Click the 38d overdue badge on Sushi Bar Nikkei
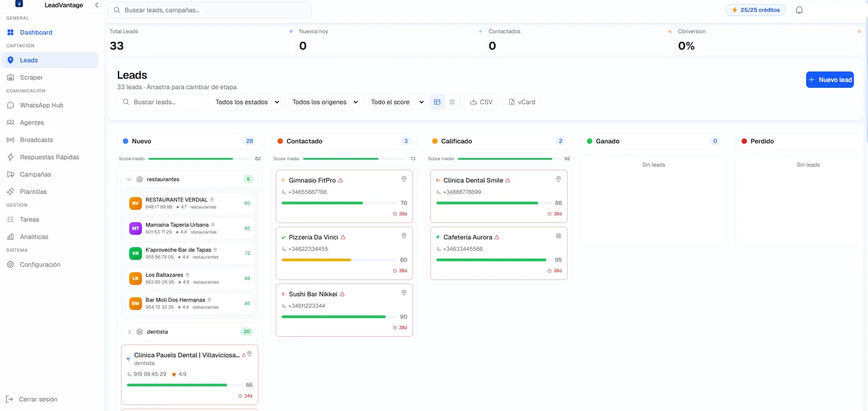868x411 pixels. click(x=400, y=328)
